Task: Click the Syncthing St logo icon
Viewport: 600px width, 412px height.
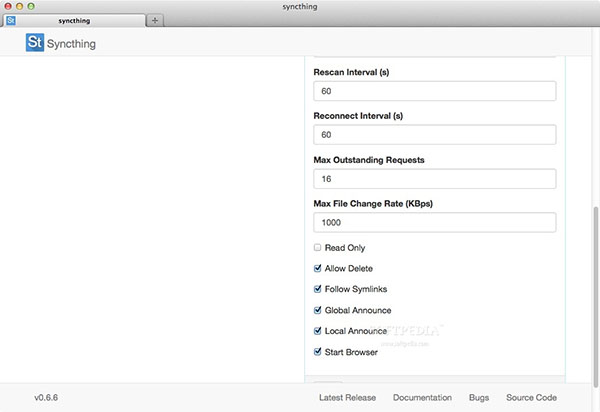Action: (36, 44)
